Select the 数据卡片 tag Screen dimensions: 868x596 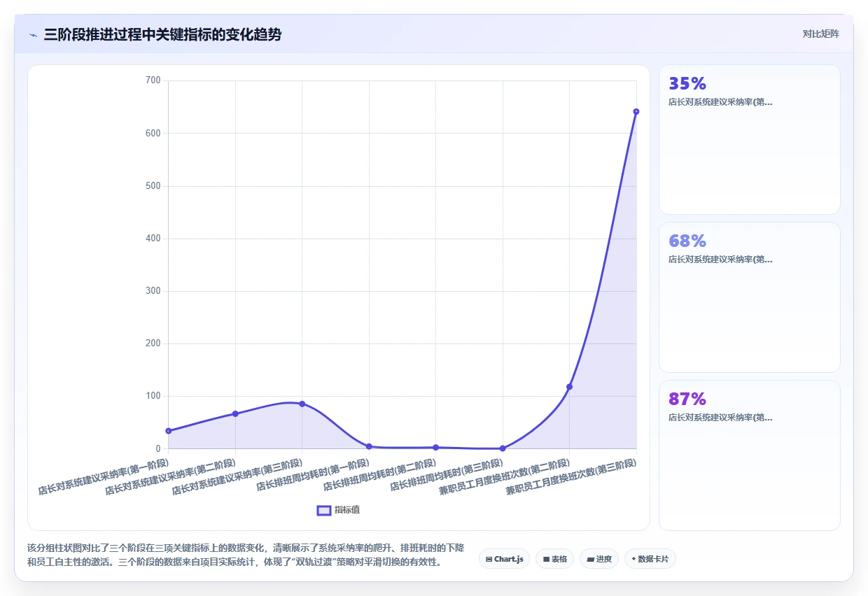coord(650,559)
